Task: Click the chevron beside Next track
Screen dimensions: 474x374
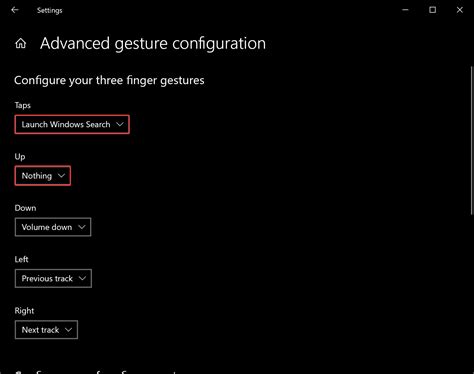Action: [x=68, y=330]
